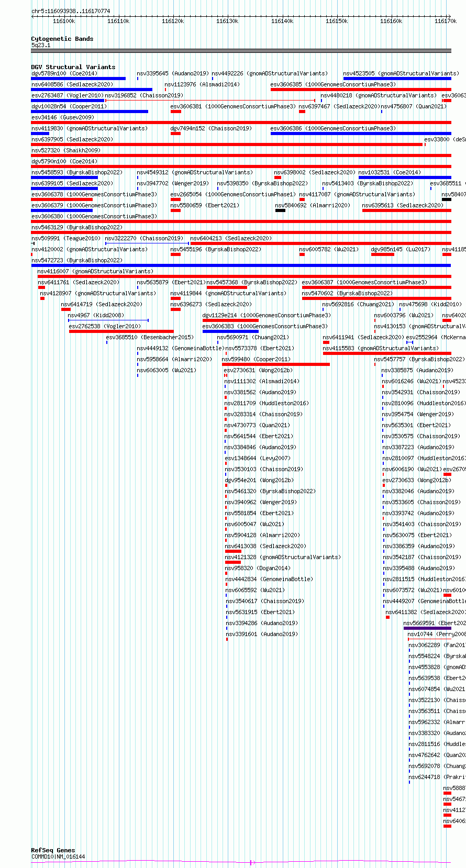Select variant nsv1032531 (Coe2014)

pos(390,172)
